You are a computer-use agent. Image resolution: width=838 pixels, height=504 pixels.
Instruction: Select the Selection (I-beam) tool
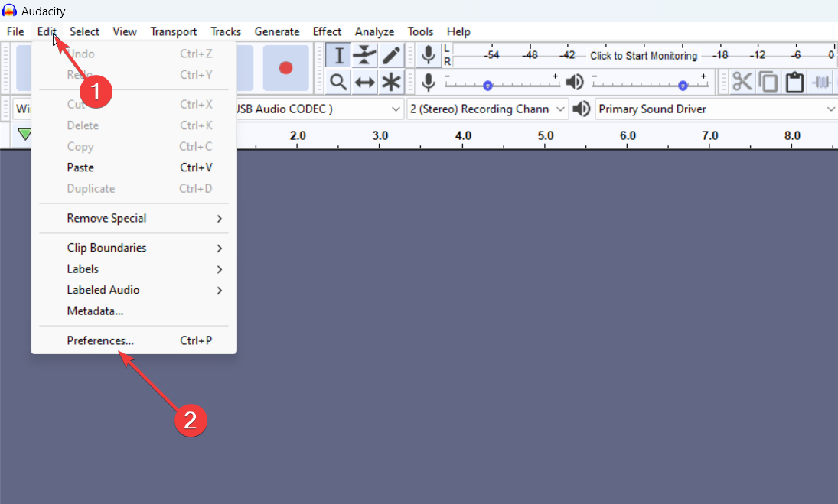pos(338,56)
